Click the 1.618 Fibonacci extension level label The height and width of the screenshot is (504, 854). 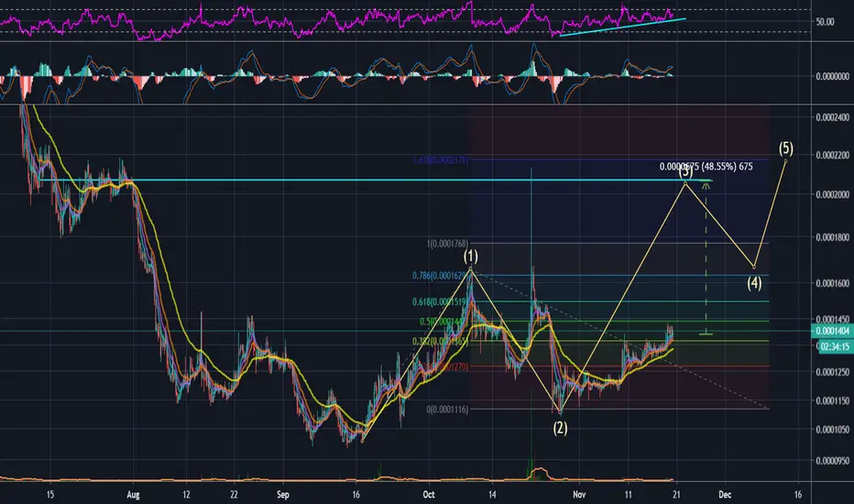tap(440, 160)
